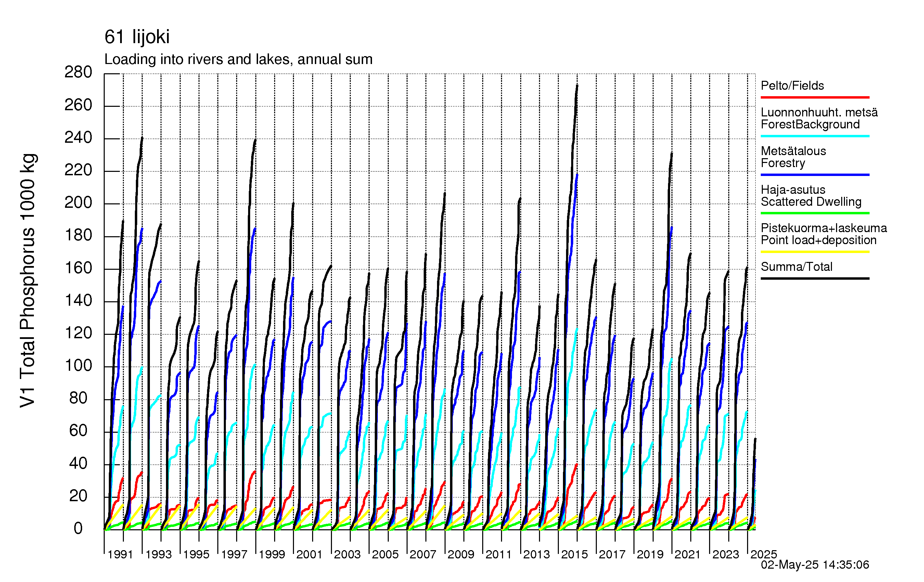The width and height of the screenshot is (924, 582).
Task: Click x-axis year label 2025
Action: [x=763, y=554]
